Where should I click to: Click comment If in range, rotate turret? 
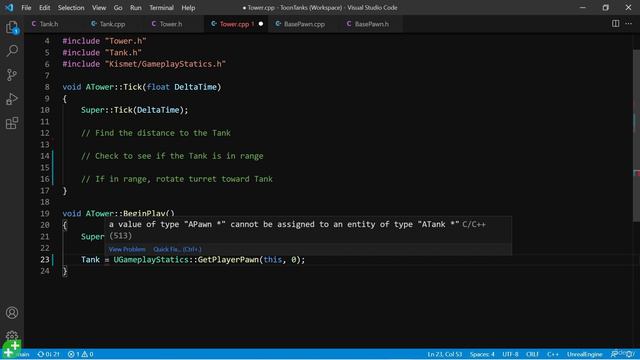click(x=177, y=179)
